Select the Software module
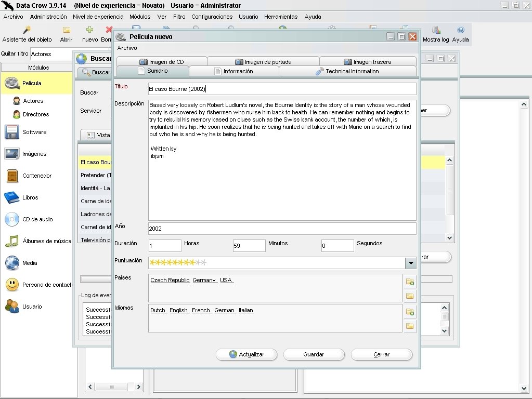Image resolution: width=532 pixels, height=399 pixels. pyautogui.click(x=26, y=132)
